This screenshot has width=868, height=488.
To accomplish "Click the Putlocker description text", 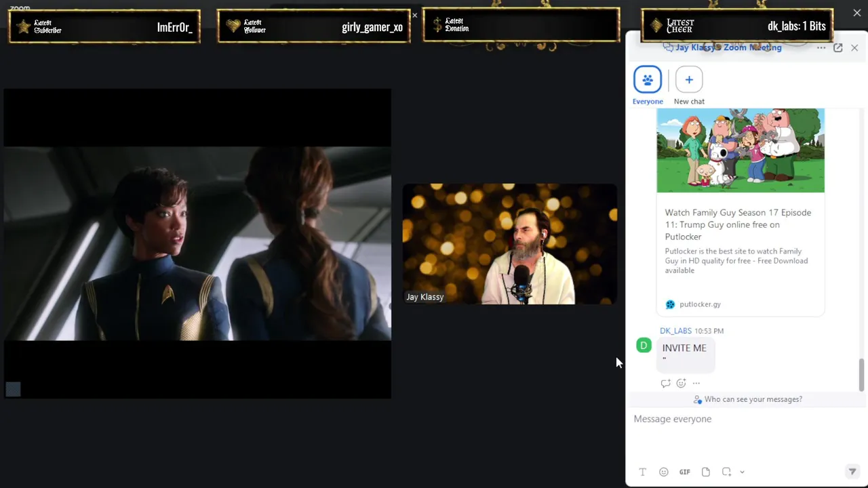I will pos(736,261).
